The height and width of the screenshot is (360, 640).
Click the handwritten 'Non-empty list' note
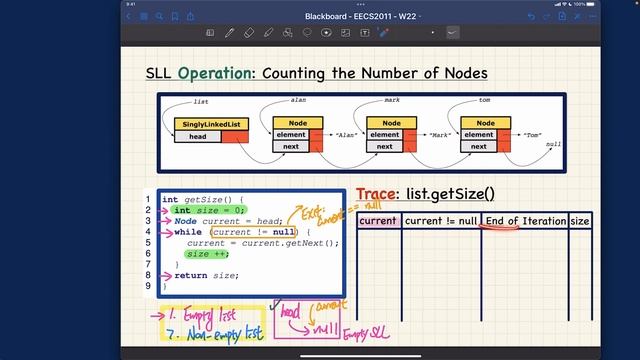(224, 334)
